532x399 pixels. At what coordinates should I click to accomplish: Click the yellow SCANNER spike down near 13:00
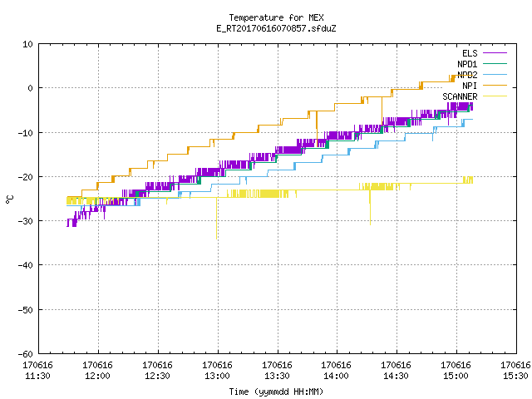(216, 219)
